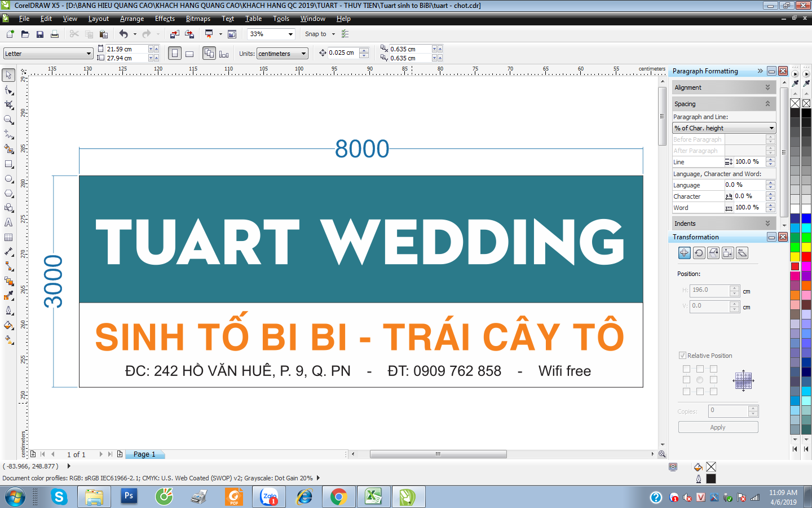This screenshot has height=508, width=812.
Task: Select the Ellipse tool
Action: tap(9, 178)
